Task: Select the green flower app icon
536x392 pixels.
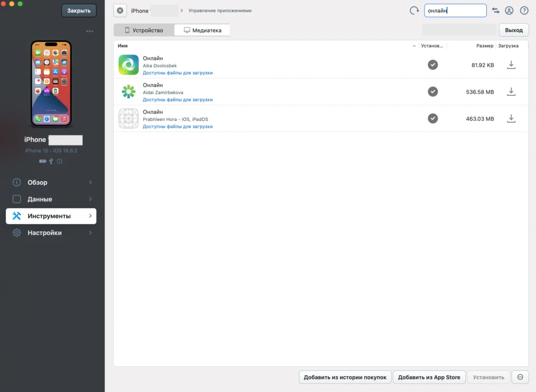Action: pyautogui.click(x=129, y=92)
